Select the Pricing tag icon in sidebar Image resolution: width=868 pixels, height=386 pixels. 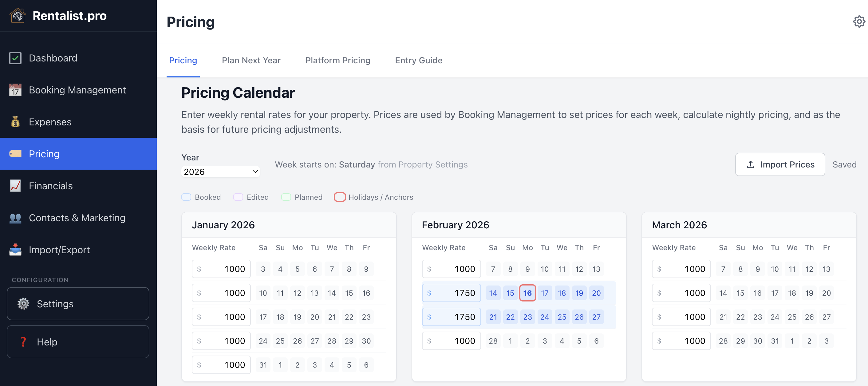[x=15, y=154]
